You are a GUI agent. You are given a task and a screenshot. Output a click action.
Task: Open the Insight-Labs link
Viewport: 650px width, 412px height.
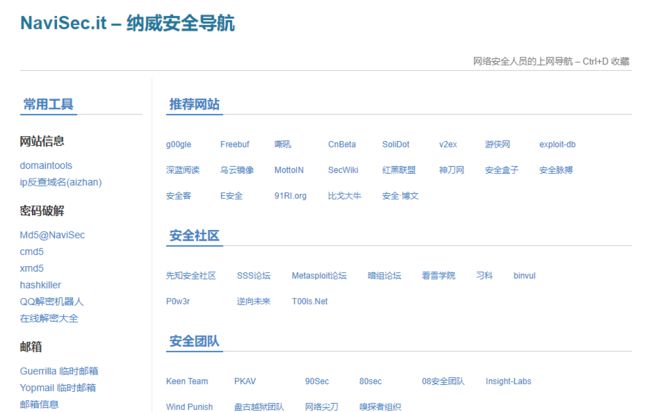[x=508, y=381]
